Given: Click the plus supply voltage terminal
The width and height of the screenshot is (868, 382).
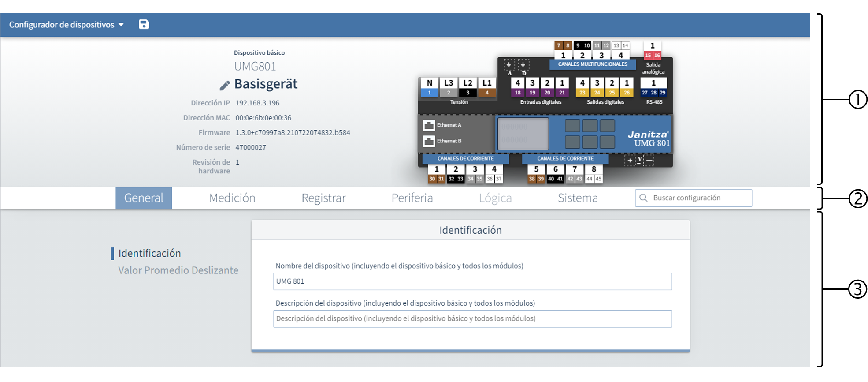Looking at the screenshot, I should pos(630,160).
